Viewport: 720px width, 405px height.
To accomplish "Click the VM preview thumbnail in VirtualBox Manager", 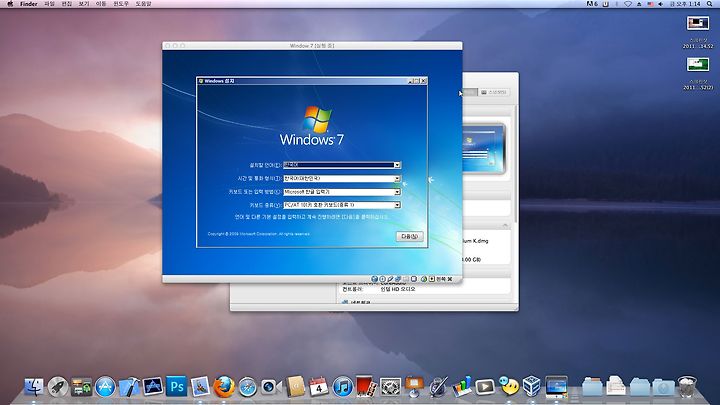I will tap(483, 148).
